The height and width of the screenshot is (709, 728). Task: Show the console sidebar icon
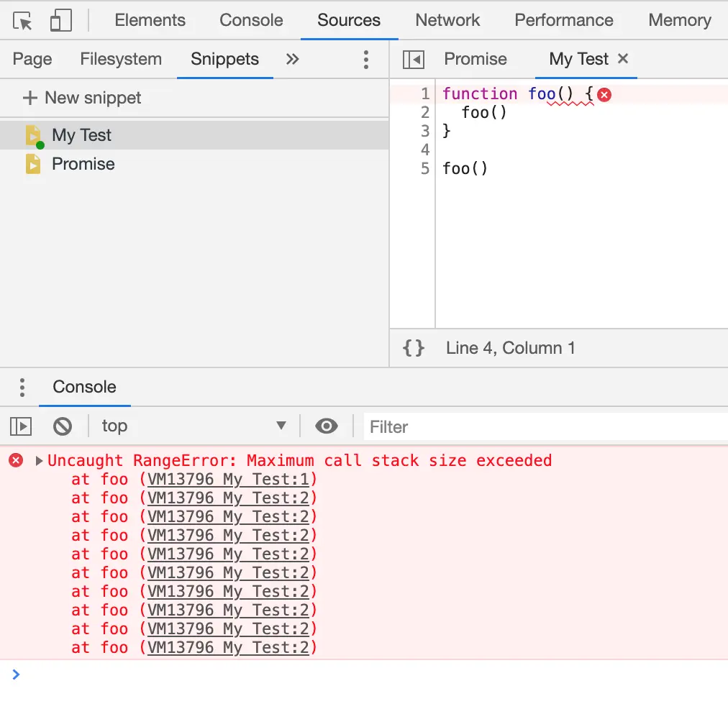tap(21, 426)
